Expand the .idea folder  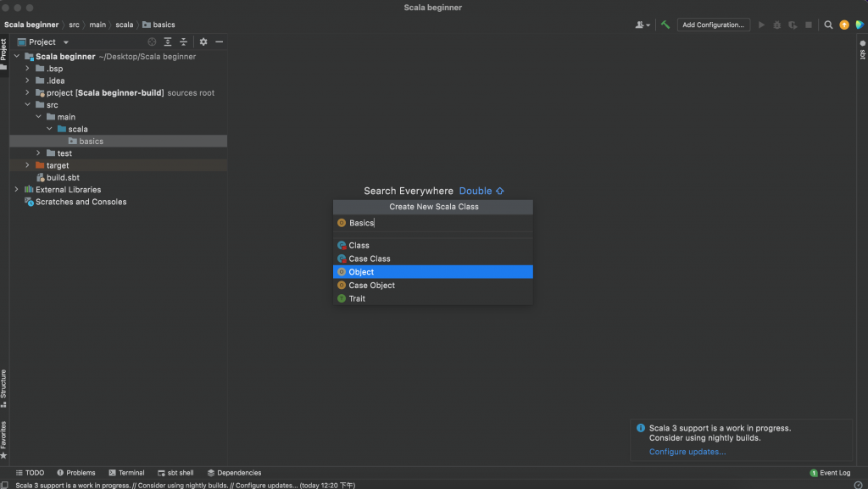tap(27, 81)
